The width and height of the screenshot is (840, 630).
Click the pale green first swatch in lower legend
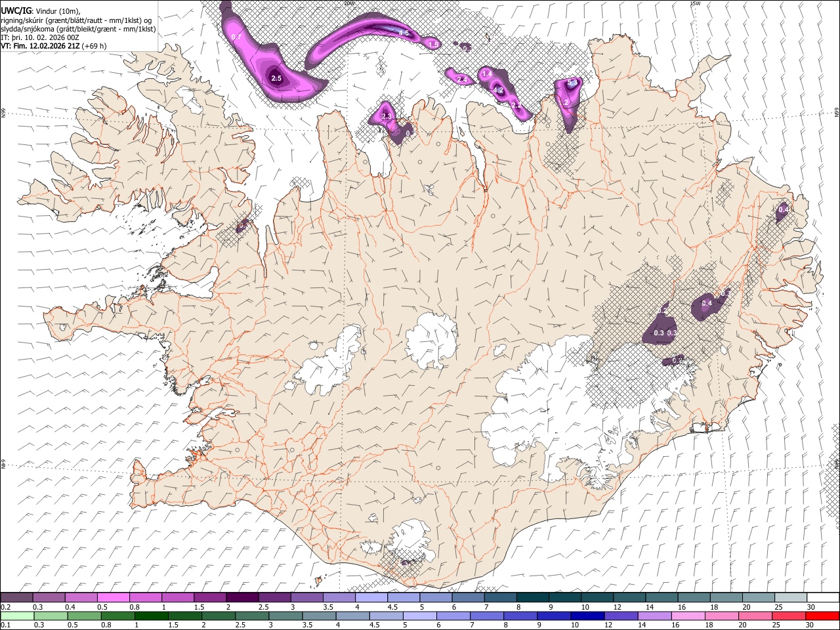[x=17, y=616]
